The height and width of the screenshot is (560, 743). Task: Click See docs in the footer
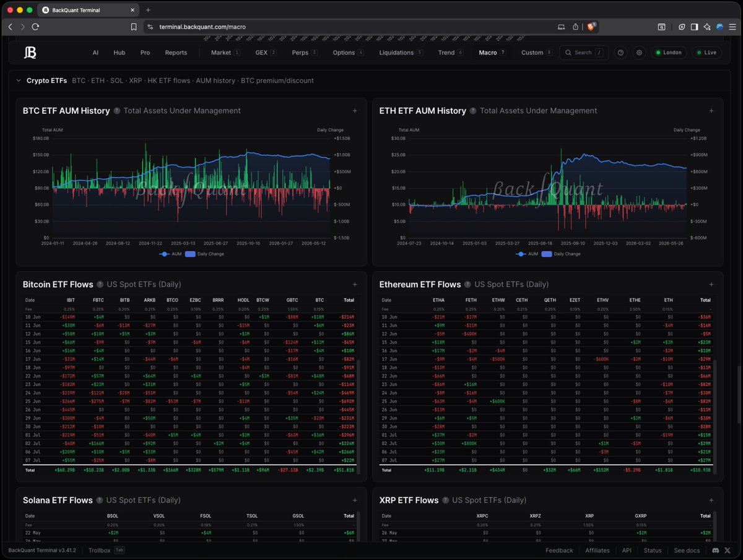(x=687, y=550)
